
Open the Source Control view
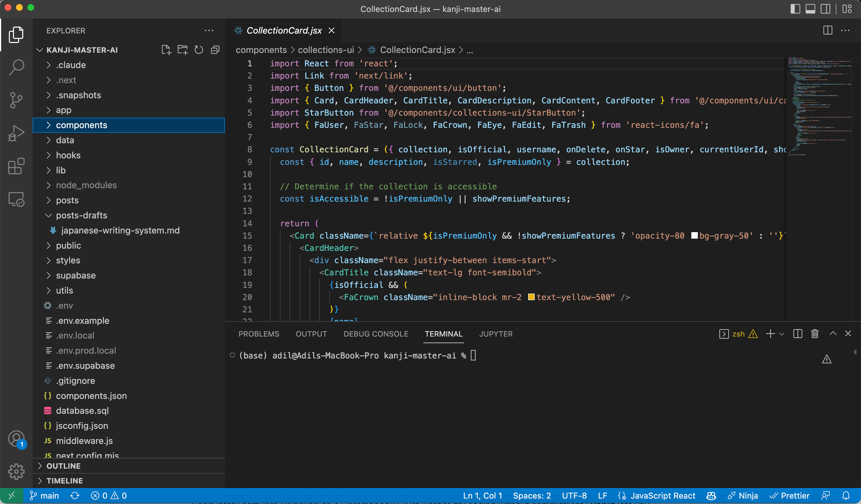click(16, 100)
